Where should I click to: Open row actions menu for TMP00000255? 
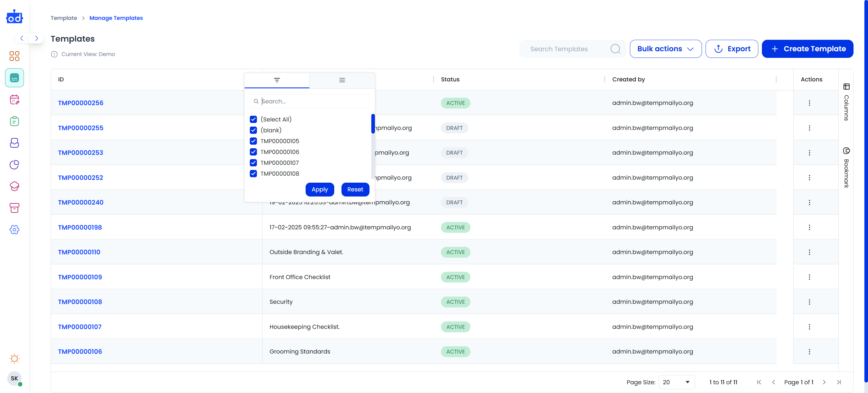click(809, 128)
